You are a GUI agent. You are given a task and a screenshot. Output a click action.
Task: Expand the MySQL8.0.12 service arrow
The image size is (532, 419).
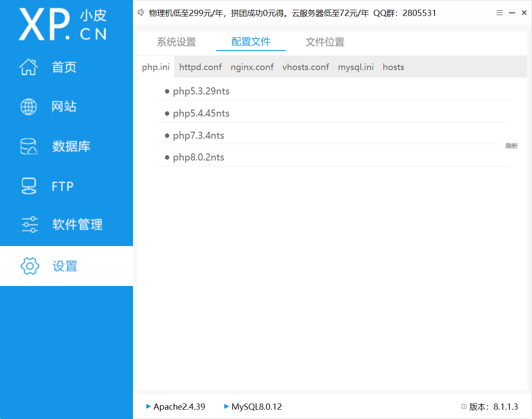coord(227,406)
